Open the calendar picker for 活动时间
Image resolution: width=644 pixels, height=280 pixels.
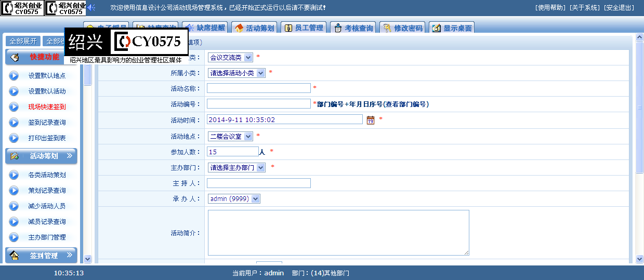click(x=371, y=120)
